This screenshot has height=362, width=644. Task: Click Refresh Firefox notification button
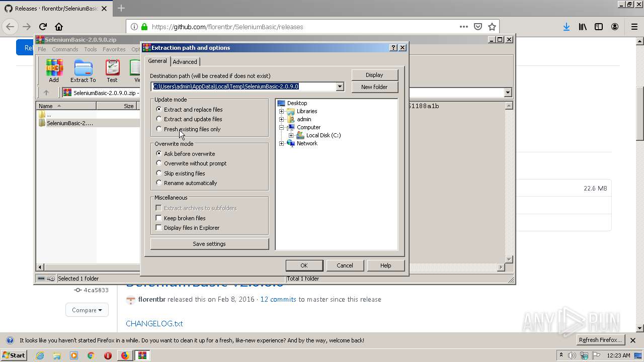tap(600, 340)
